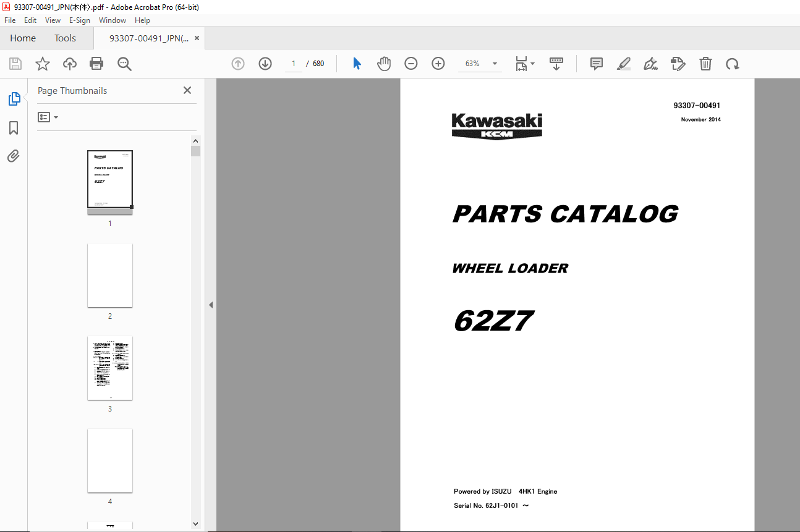Delete page with trash can icon

[705, 64]
